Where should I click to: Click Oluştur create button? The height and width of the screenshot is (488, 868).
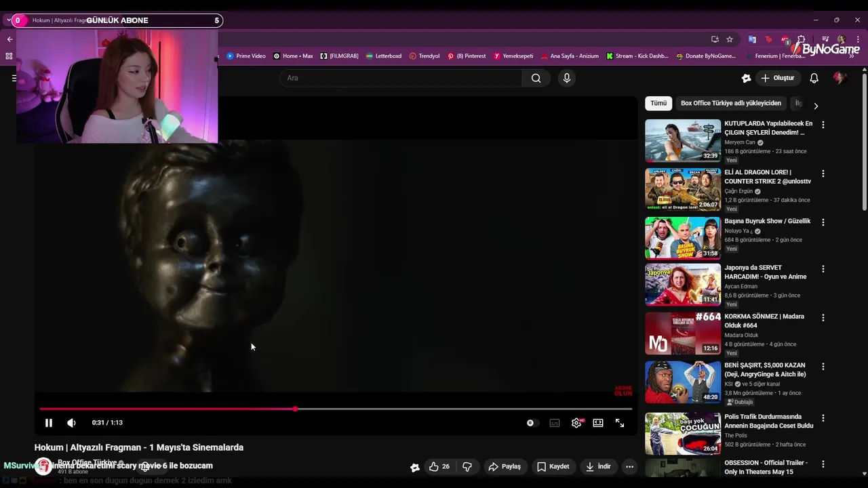pos(777,78)
